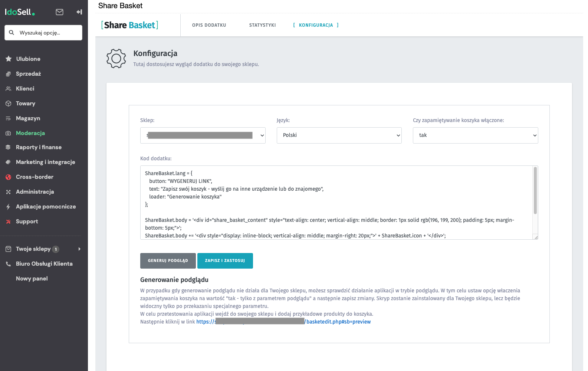The width and height of the screenshot is (588, 371).
Task: Open the Sprzedaż menu
Action: 28,74
